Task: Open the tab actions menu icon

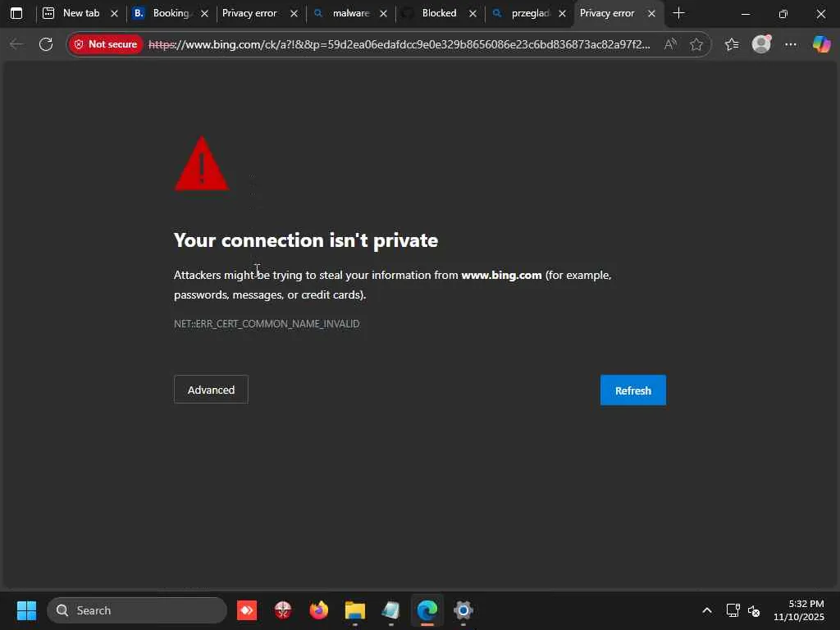Action: pyautogui.click(x=16, y=13)
